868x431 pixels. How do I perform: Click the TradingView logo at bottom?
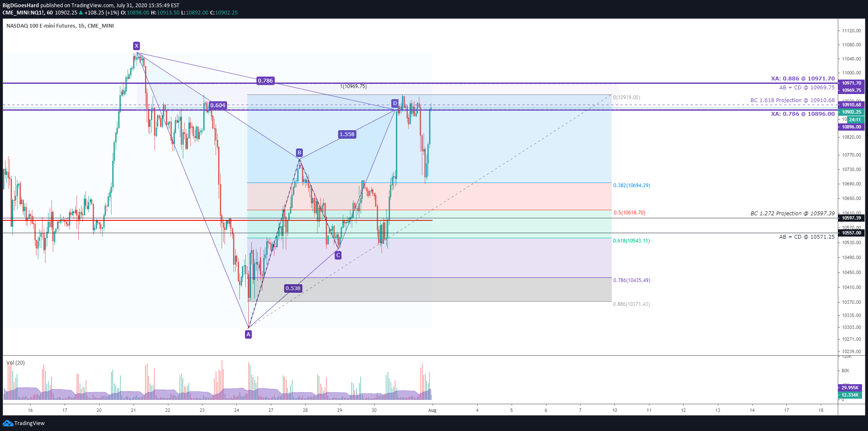[23, 423]
